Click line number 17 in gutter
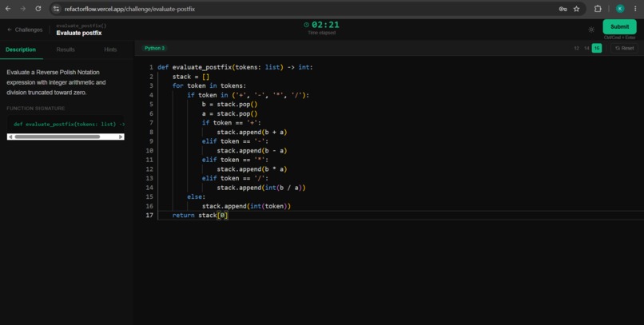Screen dimensions: 644x325 tap(149, 216)
